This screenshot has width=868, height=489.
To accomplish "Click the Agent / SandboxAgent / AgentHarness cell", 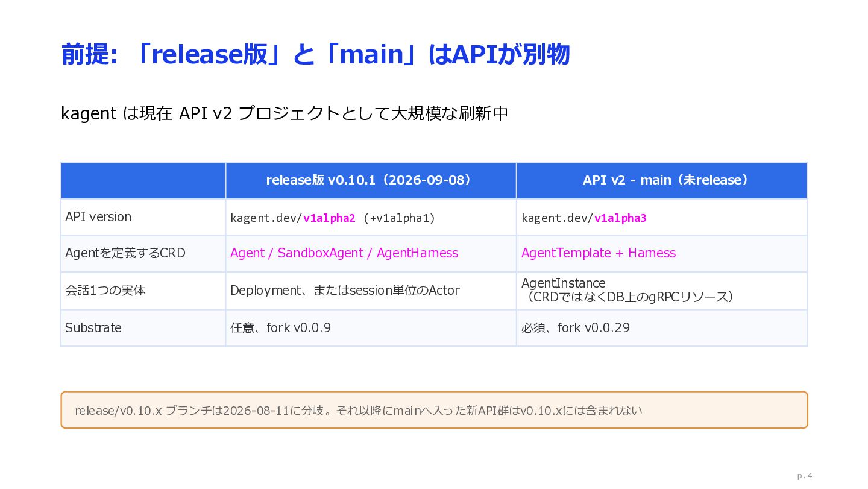I will click(344, 253).
